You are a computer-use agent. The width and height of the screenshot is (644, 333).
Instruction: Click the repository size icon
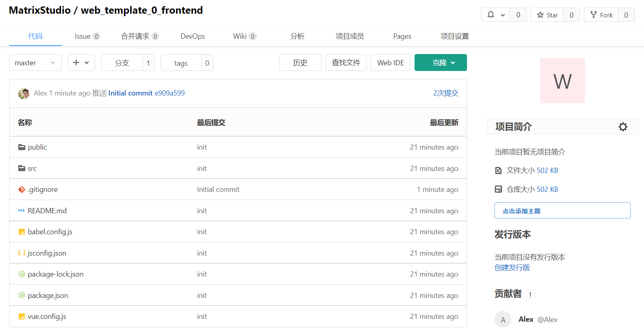pos(498,189)
